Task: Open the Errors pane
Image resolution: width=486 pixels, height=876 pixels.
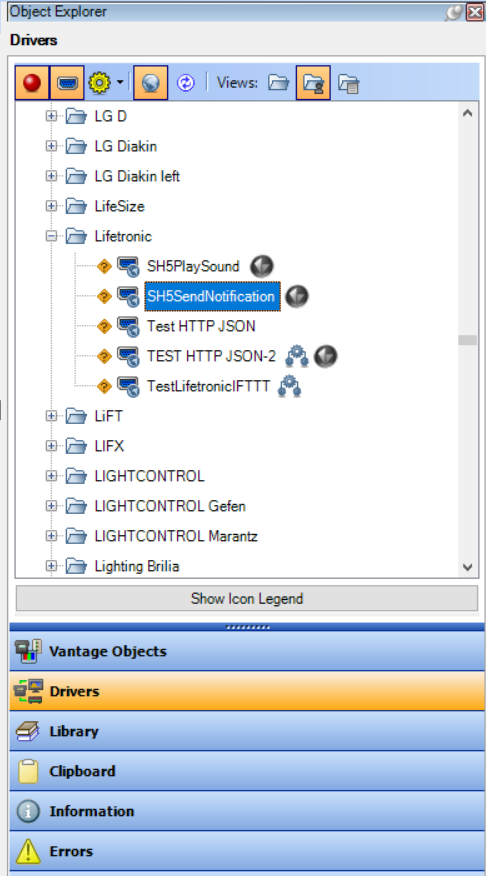Action: [x=247, y=851]
